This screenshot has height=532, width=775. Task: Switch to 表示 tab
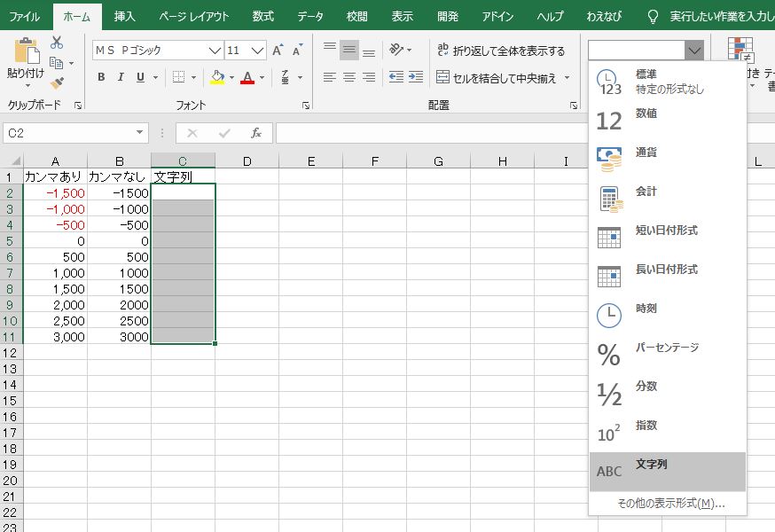pyautogui.click(x=402, y=17)
